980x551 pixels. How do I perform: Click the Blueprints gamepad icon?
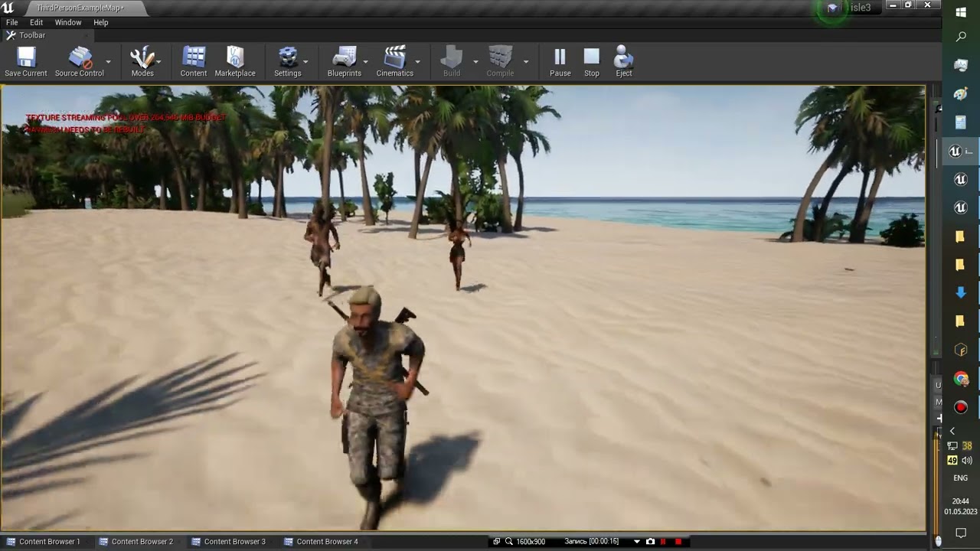345,61
